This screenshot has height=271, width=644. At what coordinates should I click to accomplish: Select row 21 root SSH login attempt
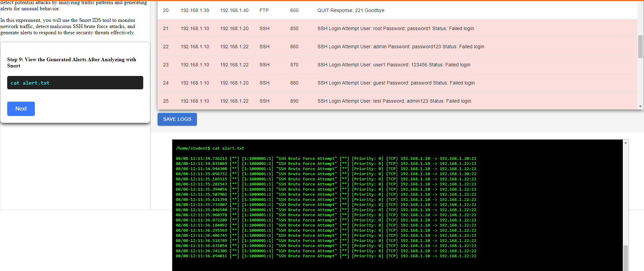click(395, 28)
